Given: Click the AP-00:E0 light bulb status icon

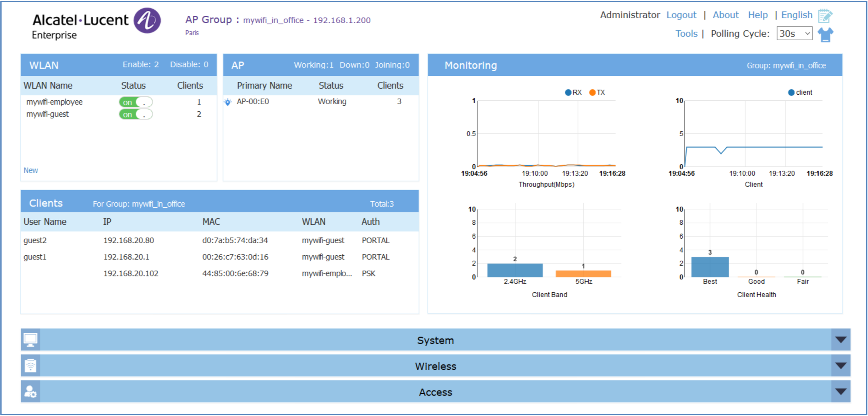Looking at the screenshot, I should pyautogui.click(x=228, y=102).
